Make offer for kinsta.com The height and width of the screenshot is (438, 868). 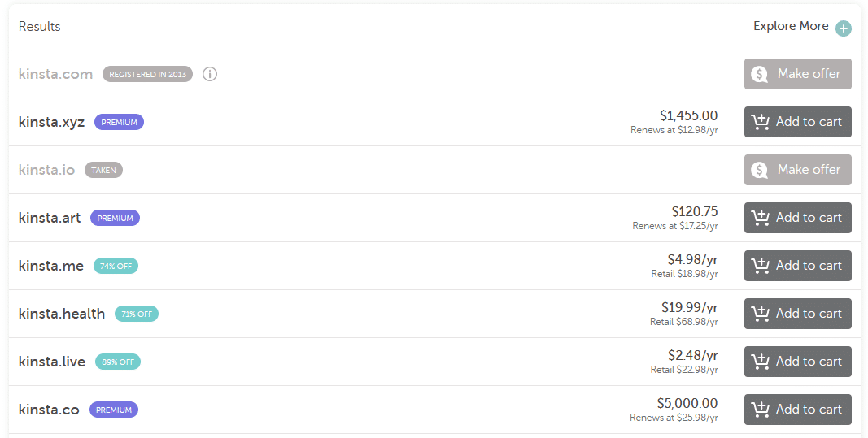click(797, 74)
